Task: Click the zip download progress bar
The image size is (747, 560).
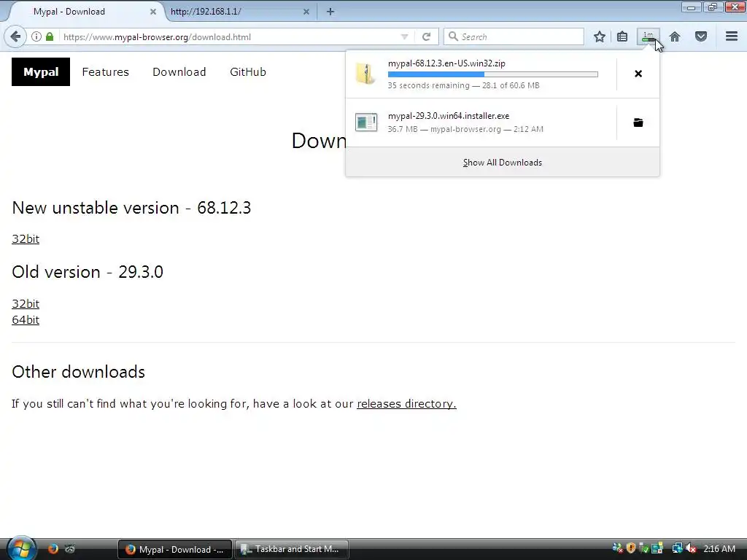Action: click(492, 74)
